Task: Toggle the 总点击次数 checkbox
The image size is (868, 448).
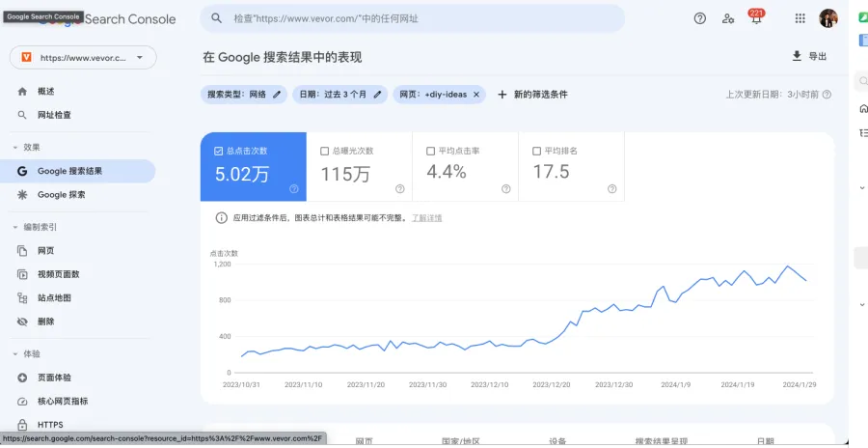Action: pos(218,151)
